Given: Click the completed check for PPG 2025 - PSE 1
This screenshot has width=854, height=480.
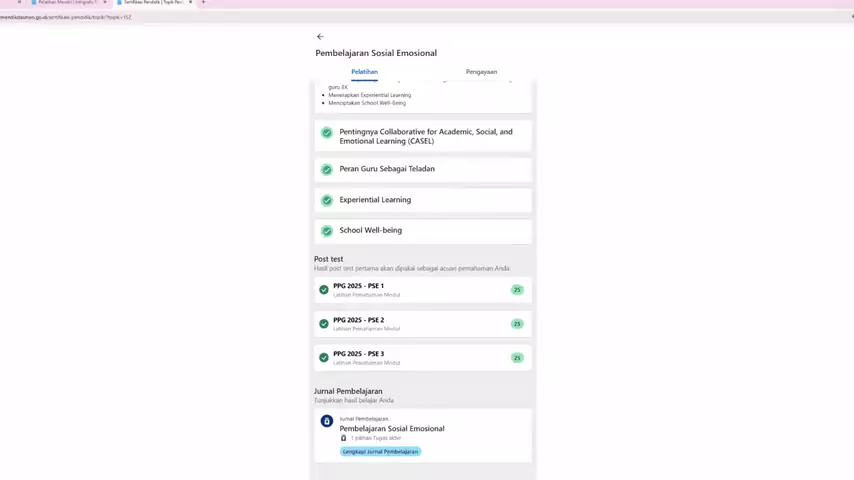Looking at the screenshot, I should coord(324,290).
